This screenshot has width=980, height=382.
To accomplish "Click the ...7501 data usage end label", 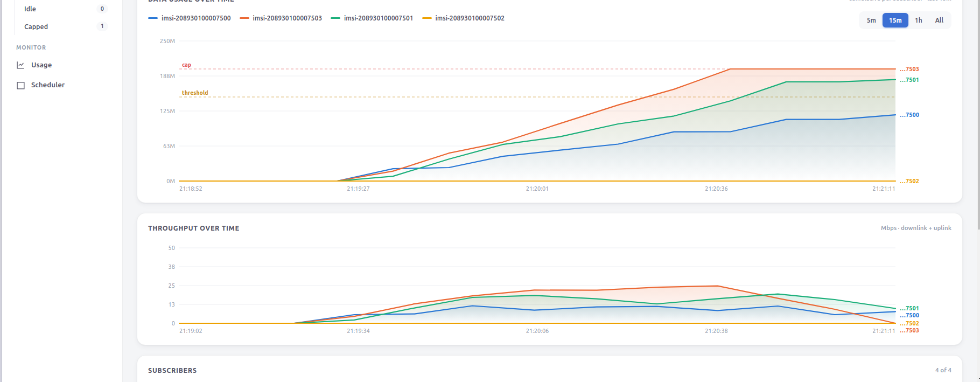I will [x=909, y=80].
